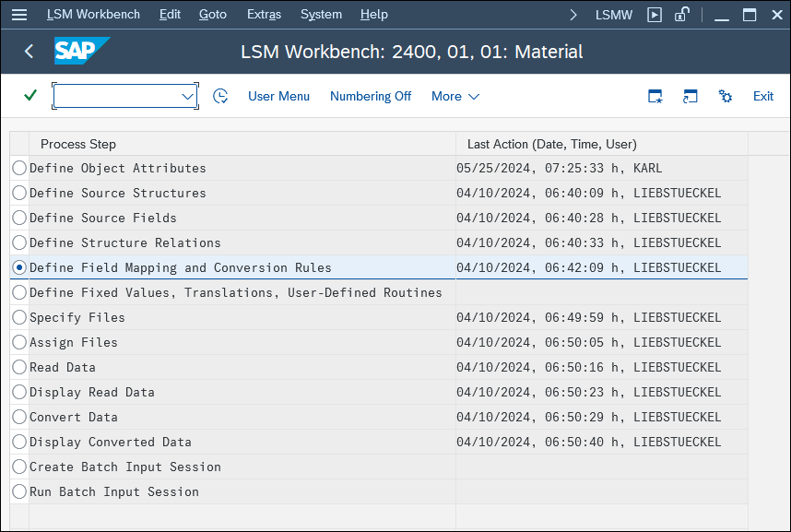The width and height of the screenshot is (791, 532).
Task: Expand the transaction command field dropdown
Action: (188, 96)
